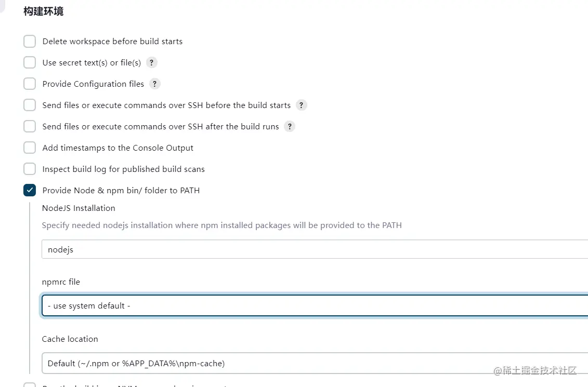The image size is (588, 387).
Task: Click the 构建环境 section heading
Action: coord(44,11)
